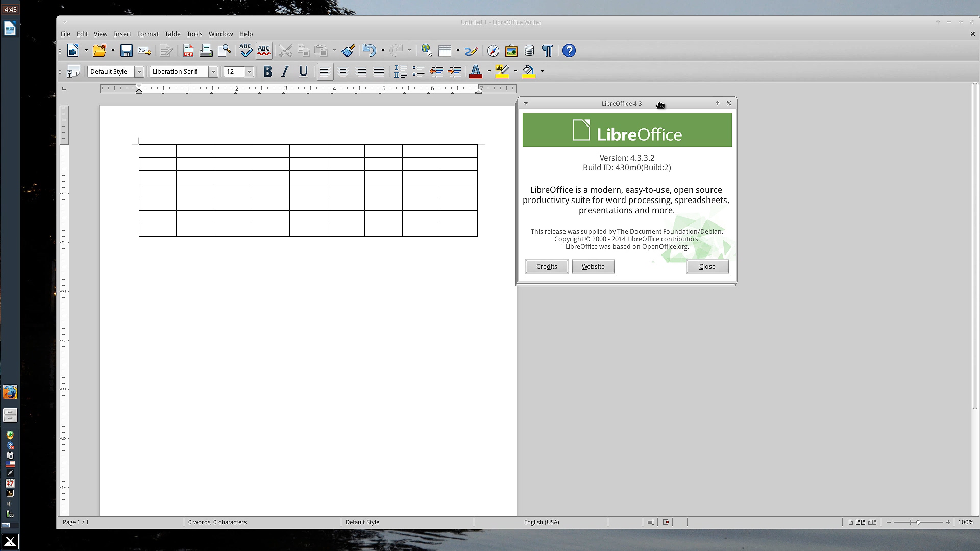Export directly as PDF
This screenshot has width=980, height=551.
click(x=188, y=51)
